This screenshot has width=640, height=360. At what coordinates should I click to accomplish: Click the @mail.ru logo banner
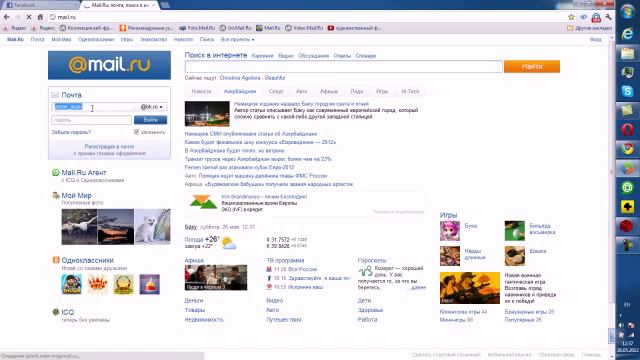coord(109,65)
